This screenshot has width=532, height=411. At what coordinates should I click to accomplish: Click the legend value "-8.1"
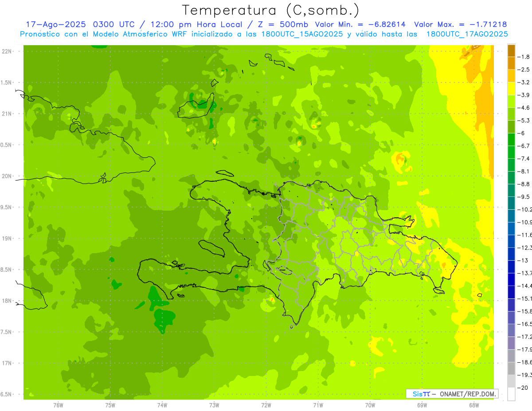524,171
